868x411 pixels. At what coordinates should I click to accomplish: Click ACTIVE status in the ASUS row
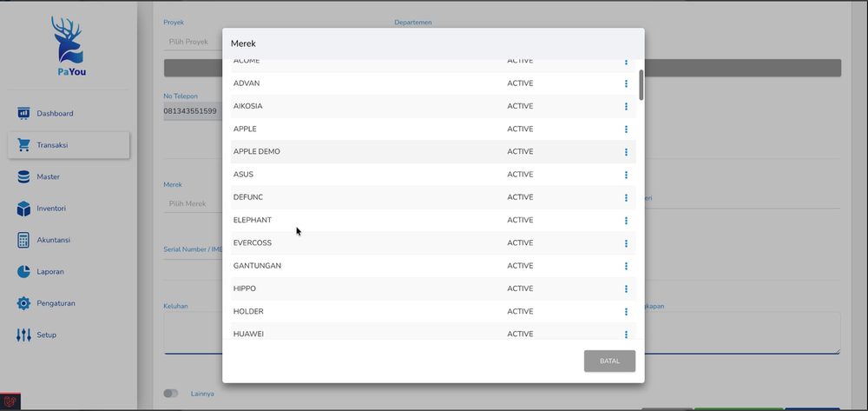[520, 175]
